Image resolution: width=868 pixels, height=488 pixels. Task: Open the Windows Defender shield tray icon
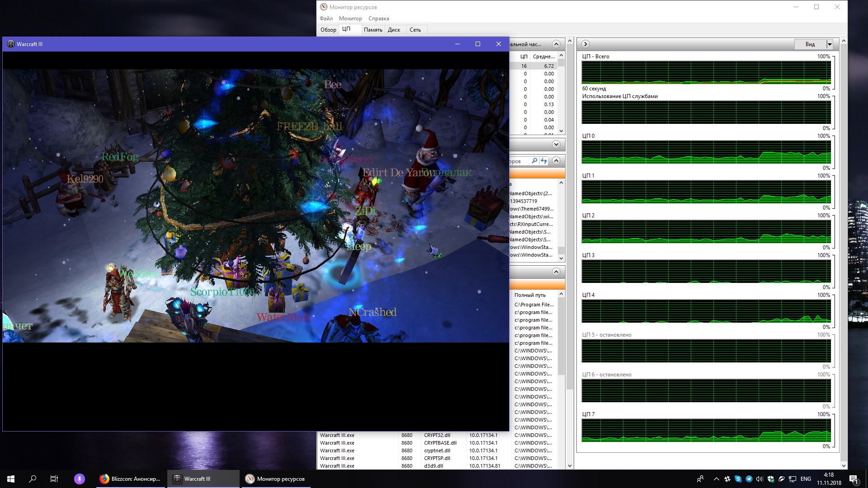coord(771,479)
